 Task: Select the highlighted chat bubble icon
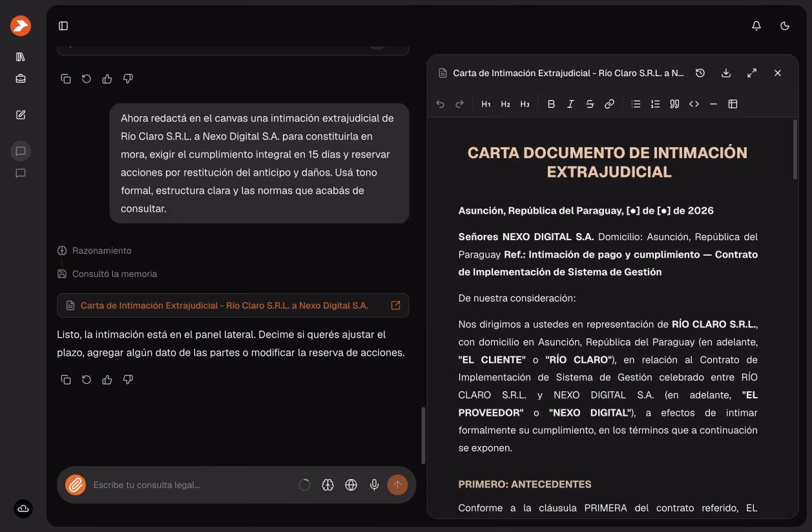(x=21, y=151)
